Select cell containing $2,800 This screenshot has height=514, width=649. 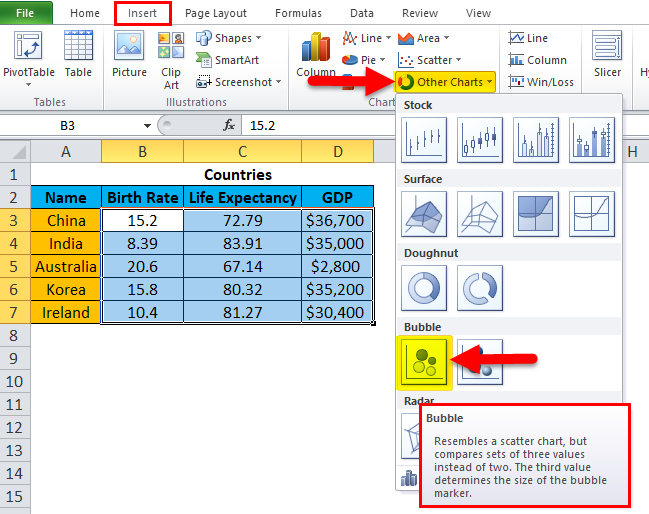pos(338,266)
